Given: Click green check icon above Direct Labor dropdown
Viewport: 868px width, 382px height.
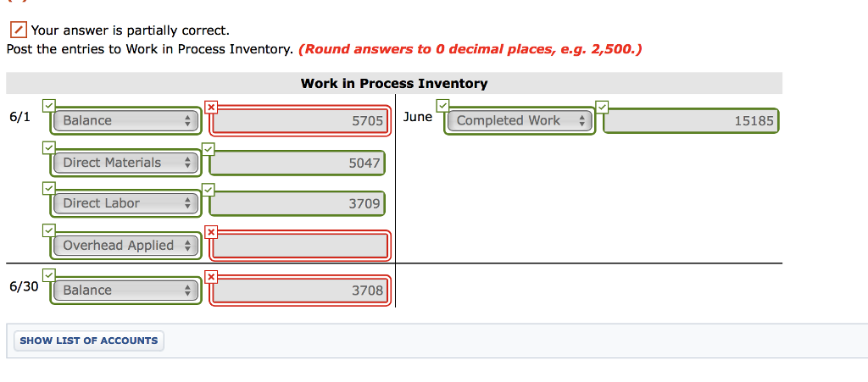Looking at the screenshot, I should coord(48,188).
